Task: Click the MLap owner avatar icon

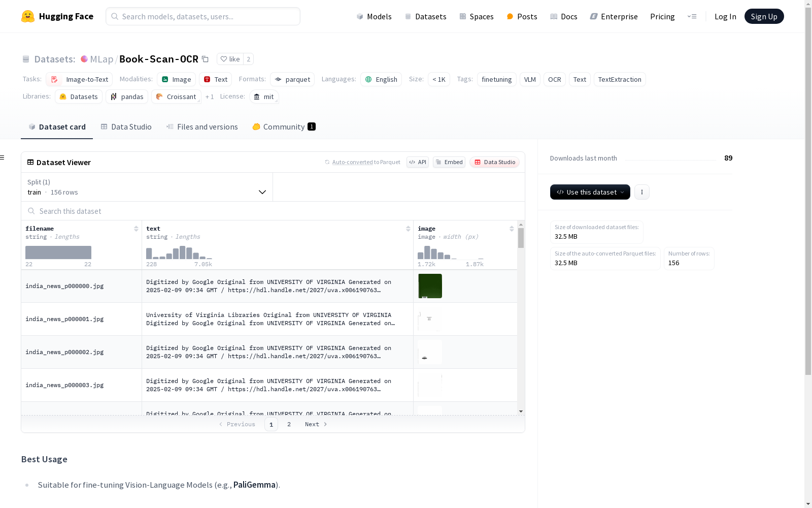Action: click(84, 59)
